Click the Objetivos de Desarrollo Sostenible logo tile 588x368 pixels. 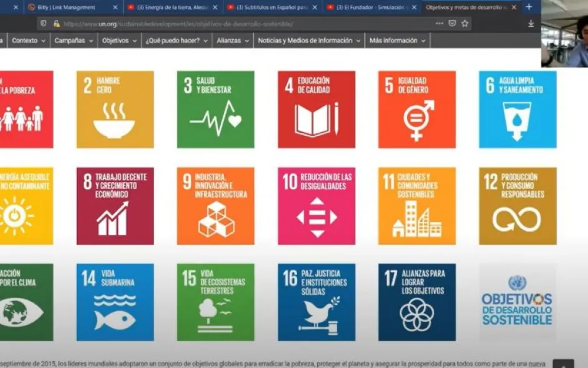click(x=518, y=302)
